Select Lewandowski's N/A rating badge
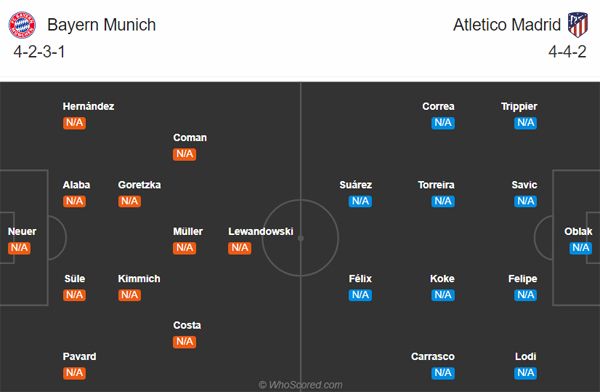This screenshot has width=600, height=392. [x=240, y=248]
